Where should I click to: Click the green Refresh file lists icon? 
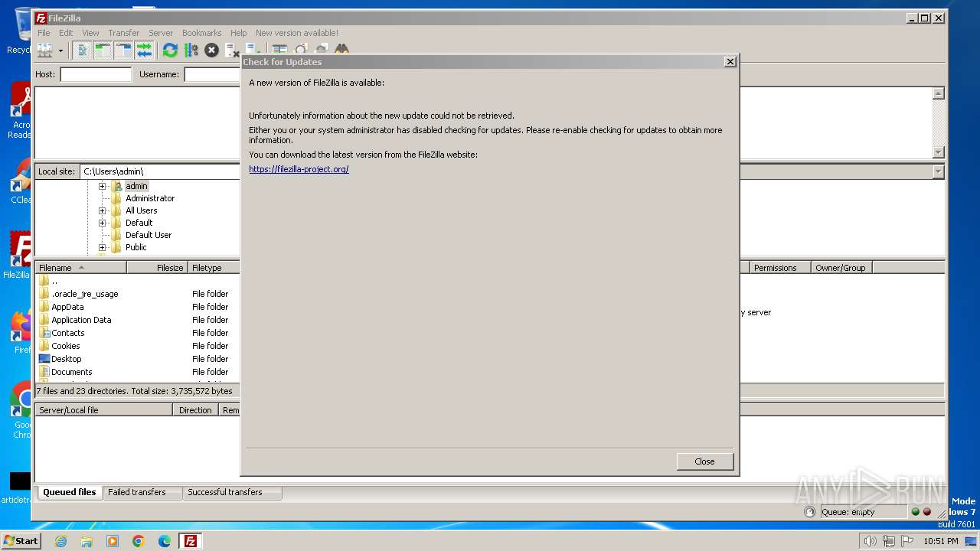(x=170, y=51)
